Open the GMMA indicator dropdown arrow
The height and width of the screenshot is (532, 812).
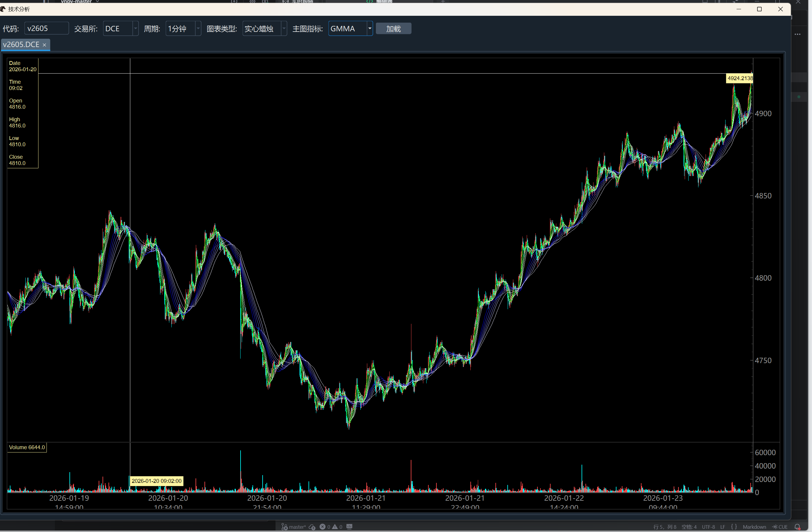click(370, 29)
